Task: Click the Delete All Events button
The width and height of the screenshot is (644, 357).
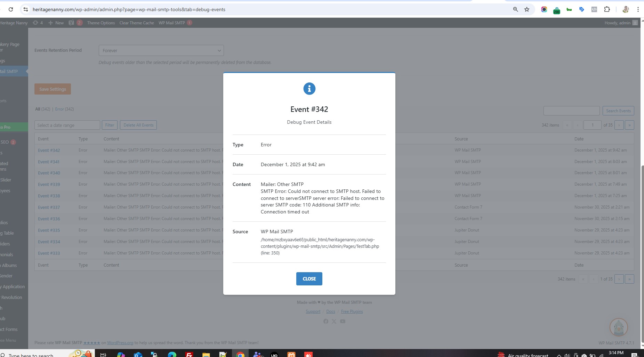Action: tap(138, 125)
